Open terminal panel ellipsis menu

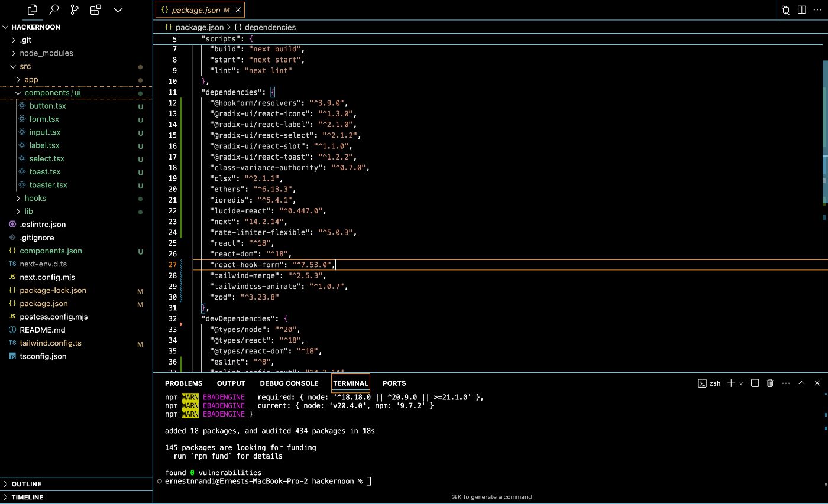[x=785, y=383]
